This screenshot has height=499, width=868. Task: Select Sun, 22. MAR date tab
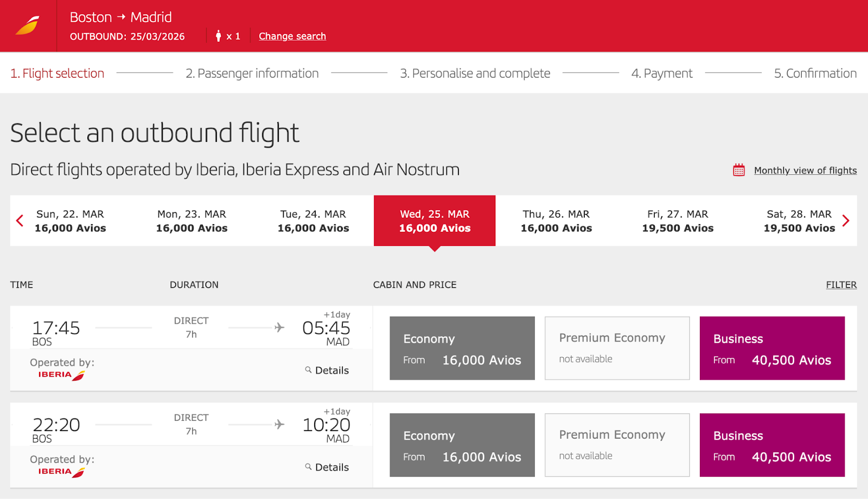click(x=71, y=221)
